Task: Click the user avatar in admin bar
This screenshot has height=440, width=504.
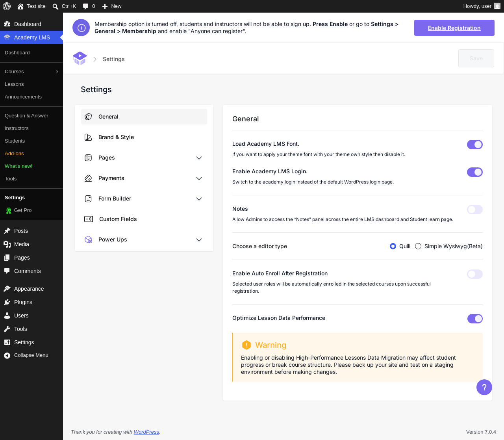Action: (x=497, y=6)
